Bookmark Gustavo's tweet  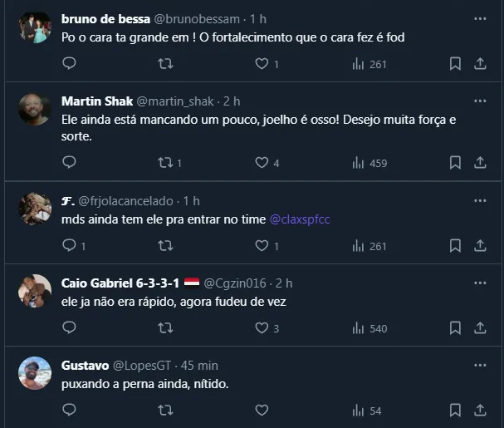455,411
